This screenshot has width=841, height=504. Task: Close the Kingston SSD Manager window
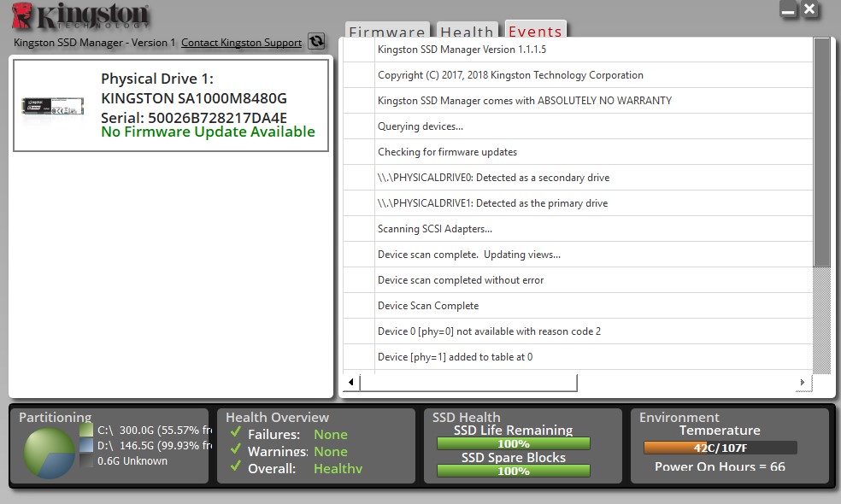tap(810, 9)
